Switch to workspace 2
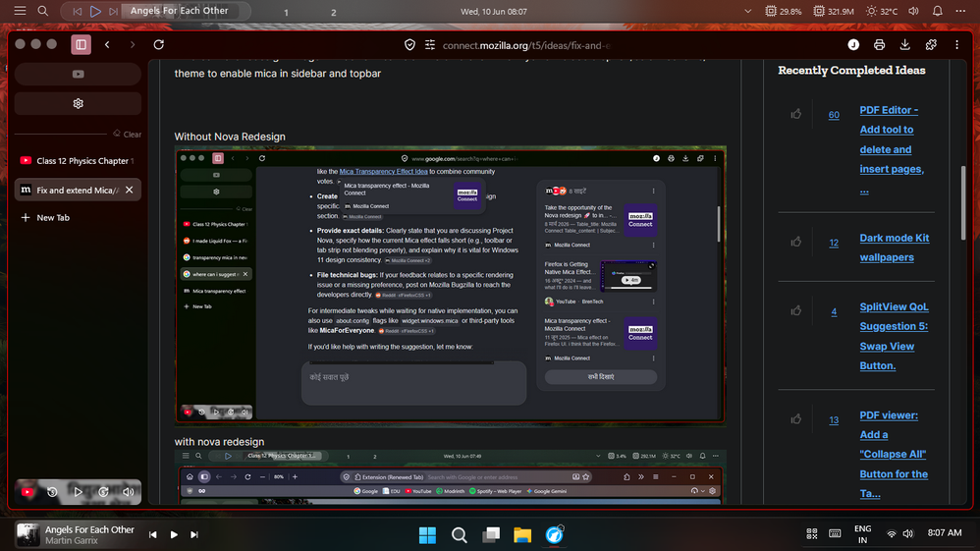Screen dimensions: 980x551 pyautogui.click(x=333, y=12)
